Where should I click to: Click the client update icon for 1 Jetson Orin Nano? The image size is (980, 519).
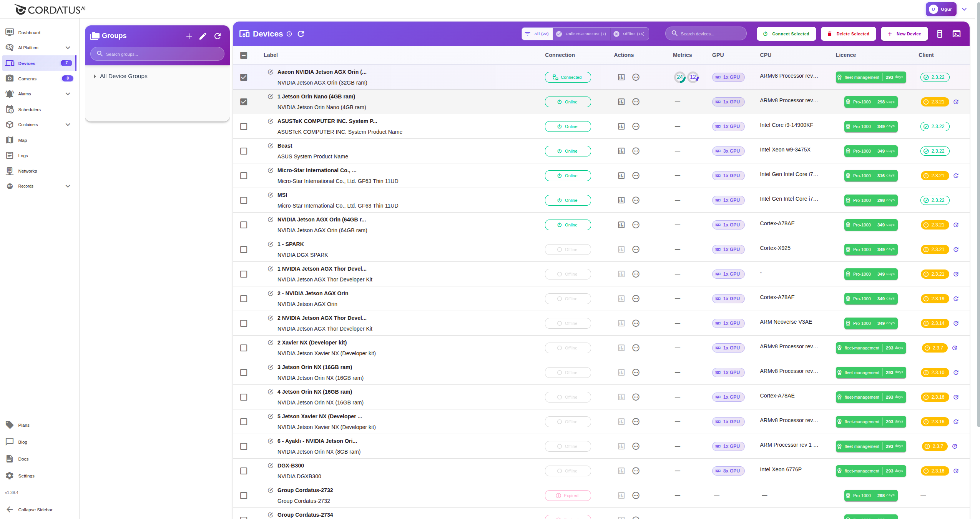coord(956,102)
